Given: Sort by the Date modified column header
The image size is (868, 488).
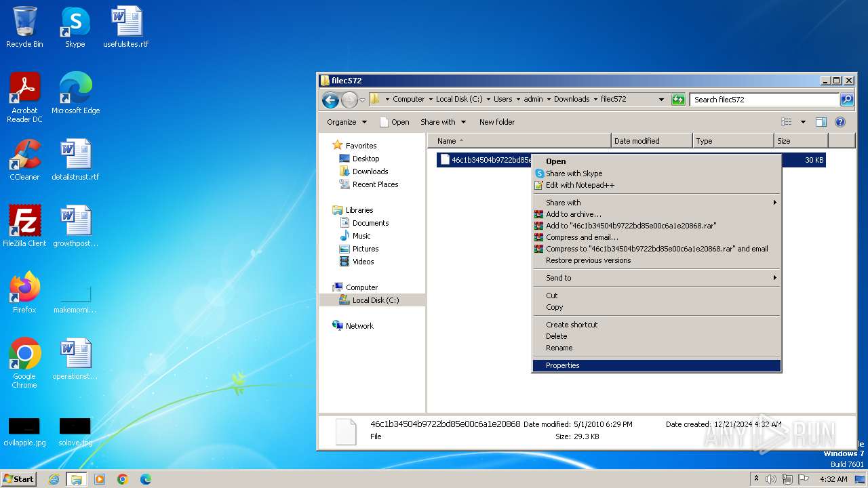Looking at the screenshot, I should point(652,141).
